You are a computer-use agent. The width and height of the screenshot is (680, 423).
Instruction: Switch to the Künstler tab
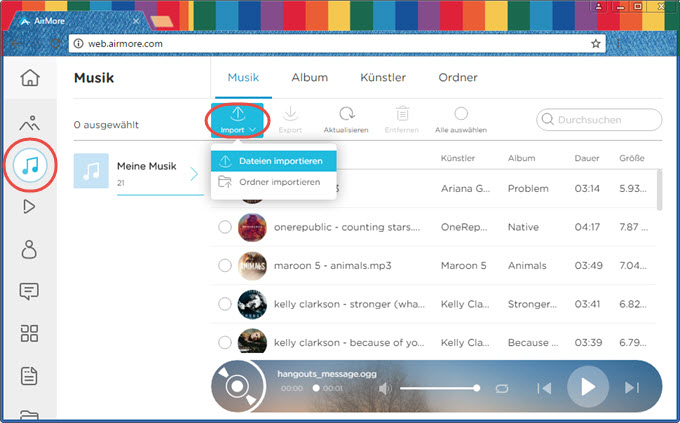(383, 78)
